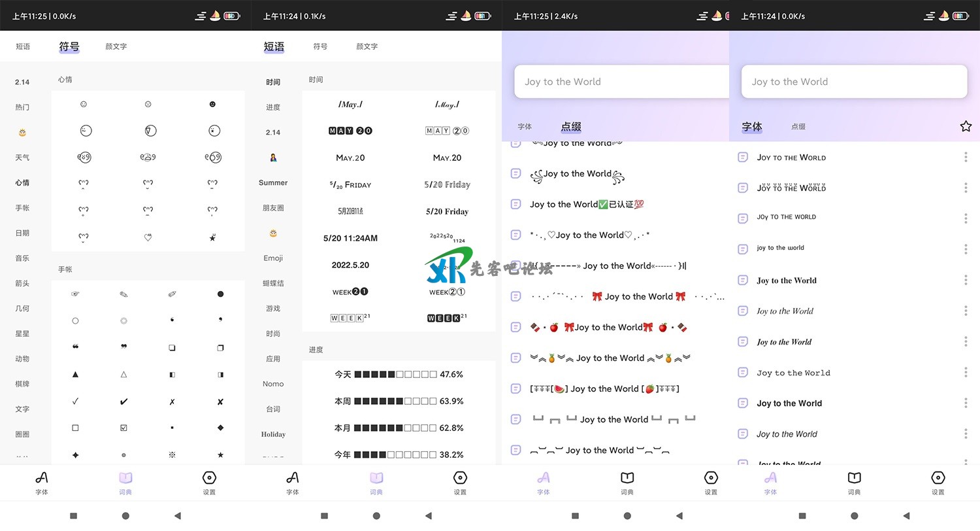The width and height of the screenshot is (980, 531).
Task: Tap copy icon beside watermelon strawberry decorated text
Action: pos(515,388)
